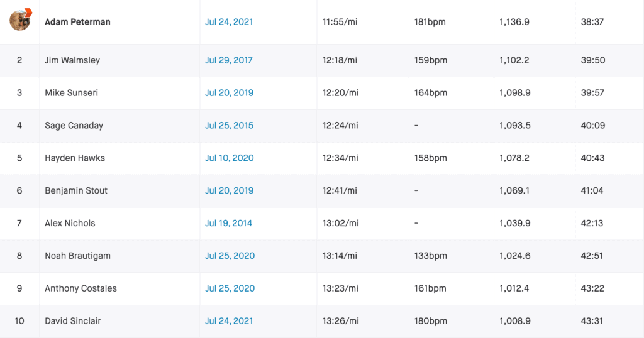Viewport: 644px width, 338px height.
Task: Open Alex Nichols' Jul 19, 2014 activity
Action: coord(228,223)
